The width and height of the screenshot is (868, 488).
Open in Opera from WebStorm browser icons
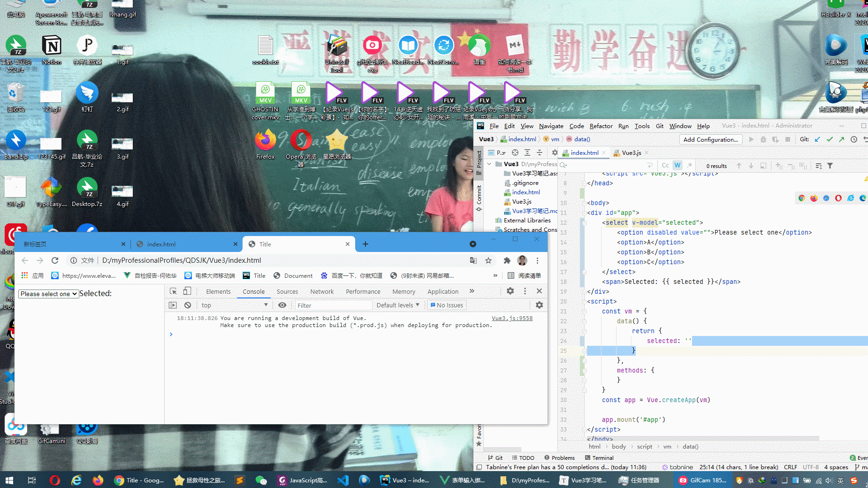(x=838, y=198)
